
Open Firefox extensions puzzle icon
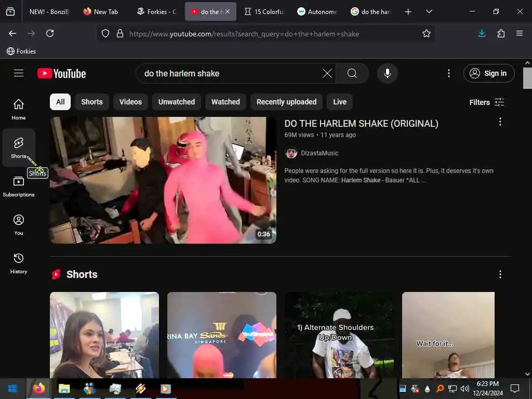(501, 33)
